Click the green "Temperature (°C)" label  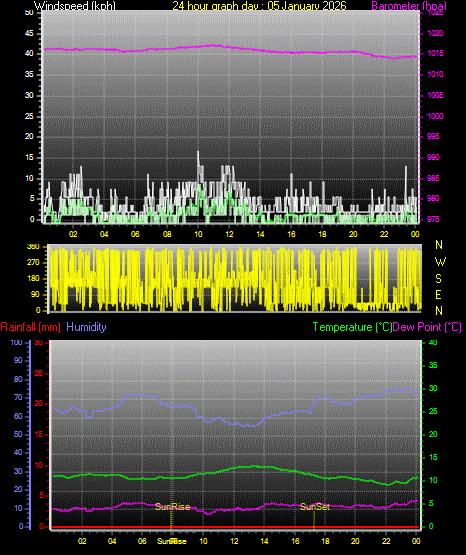pos(352,327)
